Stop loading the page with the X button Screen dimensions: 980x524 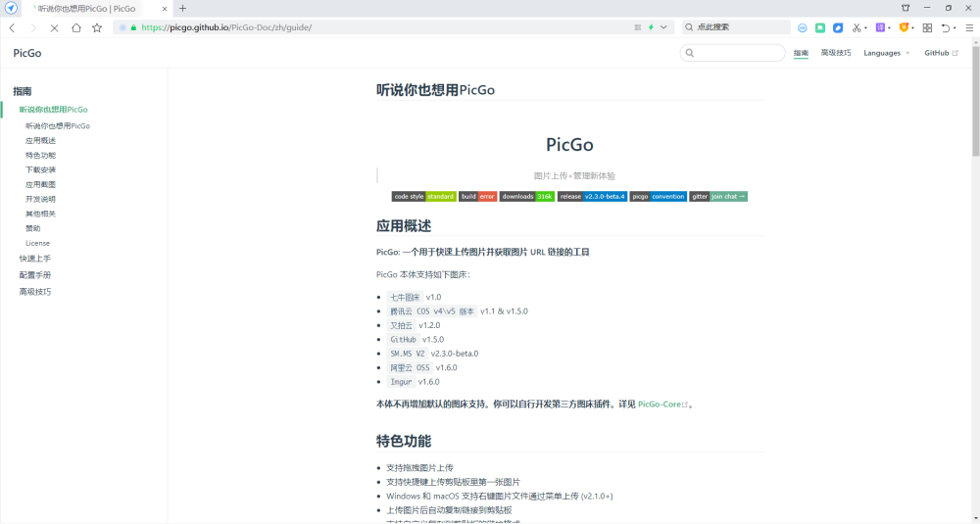(54, 27)
